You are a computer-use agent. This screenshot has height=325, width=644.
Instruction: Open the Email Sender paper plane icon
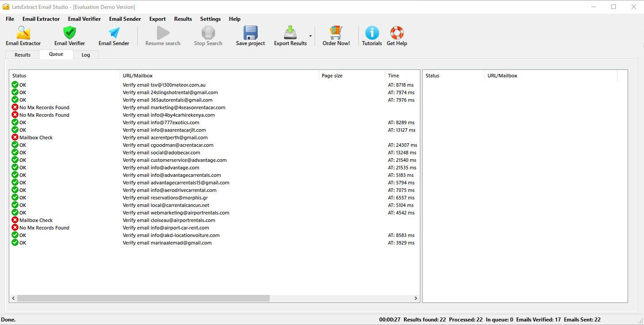[x=114, y=34]
